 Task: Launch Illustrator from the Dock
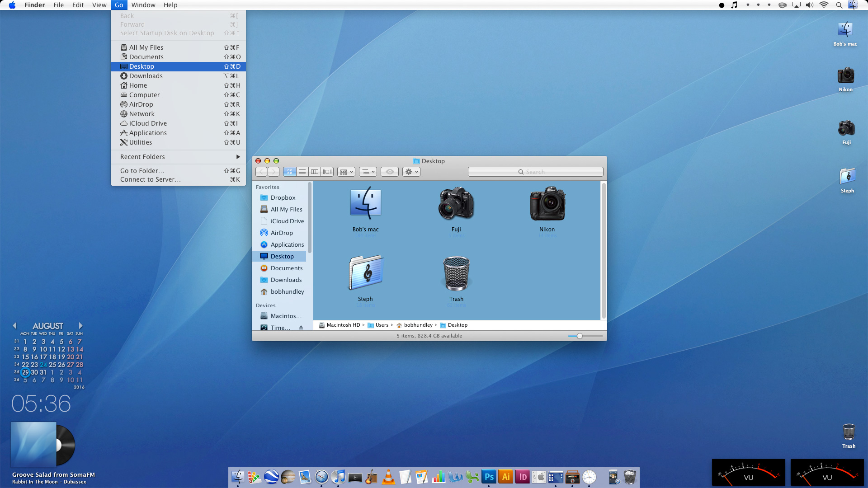click(506, 477)
